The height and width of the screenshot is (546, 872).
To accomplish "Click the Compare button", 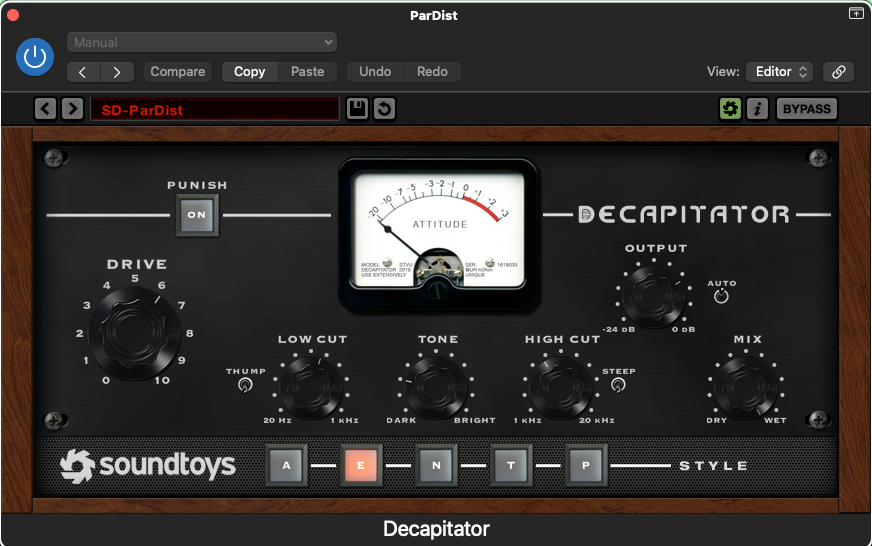I will 178,72.
